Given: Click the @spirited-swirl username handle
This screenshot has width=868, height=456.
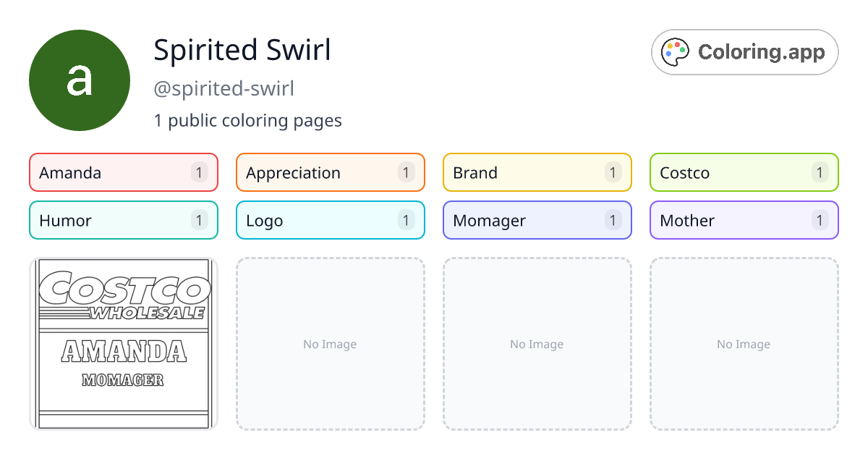Looking at the screenshot, I should click(x=224, y=89).
